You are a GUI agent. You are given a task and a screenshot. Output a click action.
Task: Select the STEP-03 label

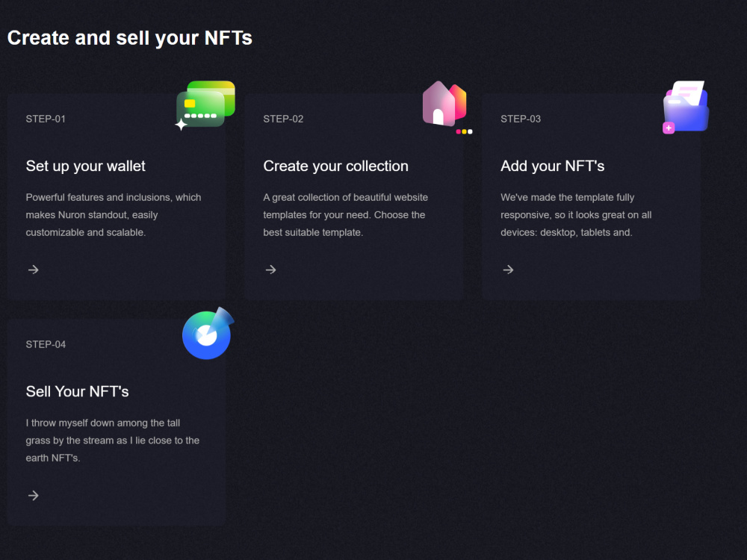point(521,119)
